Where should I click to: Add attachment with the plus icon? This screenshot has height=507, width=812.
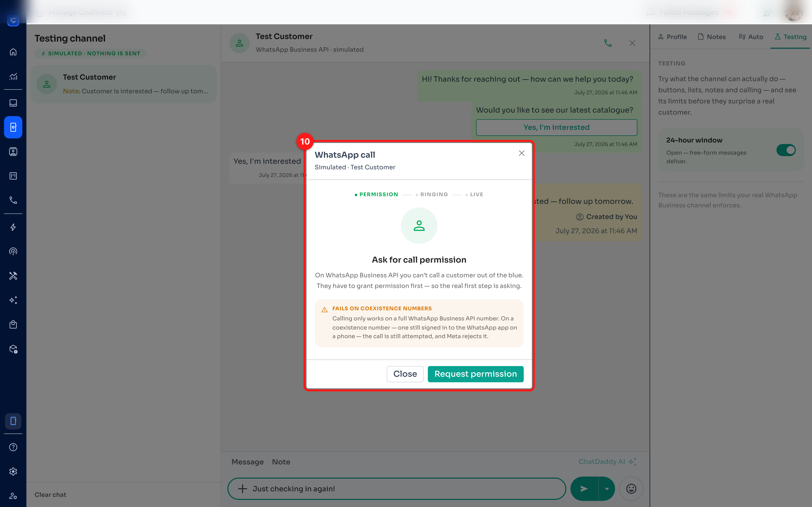pyautogui.click(x=242, y=488)
